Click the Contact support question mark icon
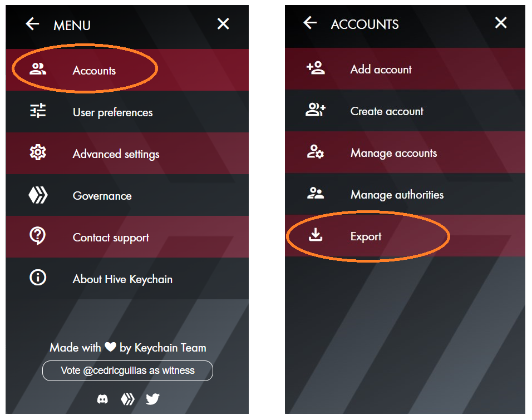Image resolution: width=532 pixels, height=420 pixels. pyautogui.click(x=38, y=235)
